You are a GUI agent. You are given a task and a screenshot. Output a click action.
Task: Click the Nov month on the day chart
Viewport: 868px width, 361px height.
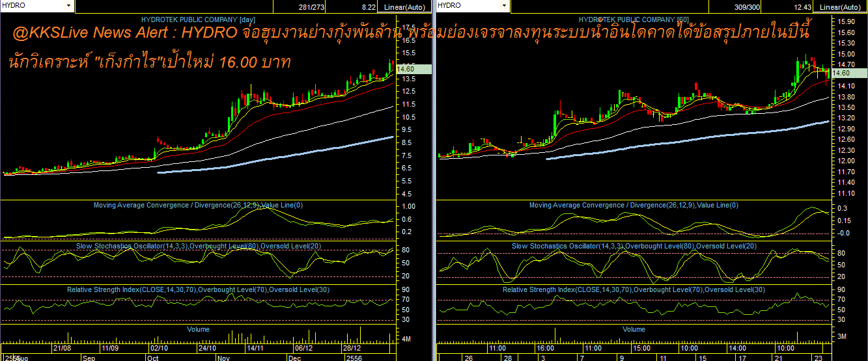pos(224,358)
